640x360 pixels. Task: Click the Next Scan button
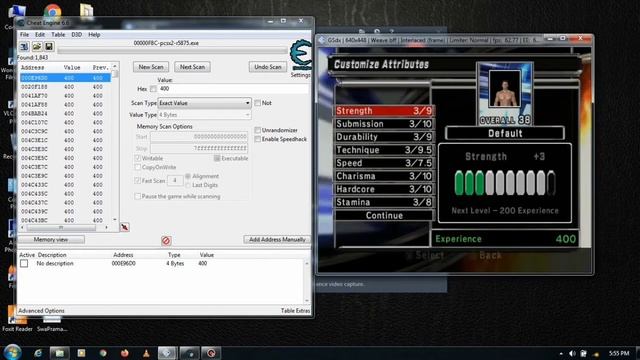click(x=192, y=67)
